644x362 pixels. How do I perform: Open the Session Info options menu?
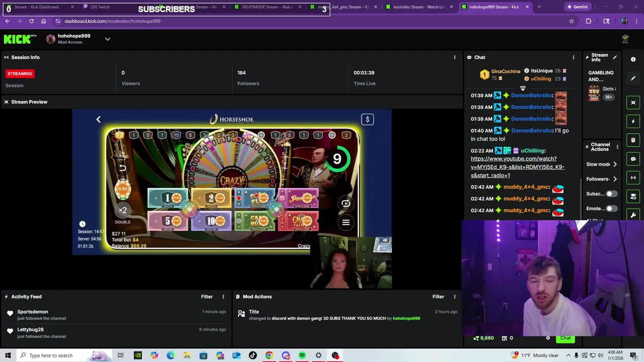pyautogui.click(x=455, y=57)
